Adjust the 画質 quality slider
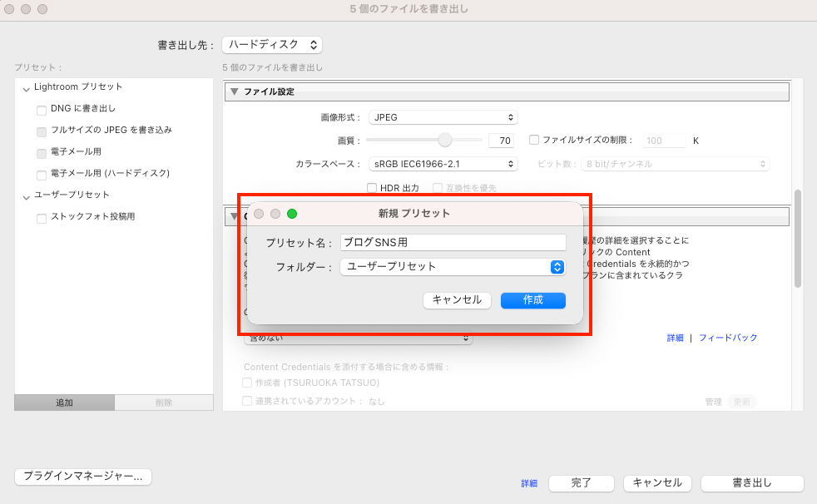The height and width of the screenshot is (504, 817). point(443,140)
